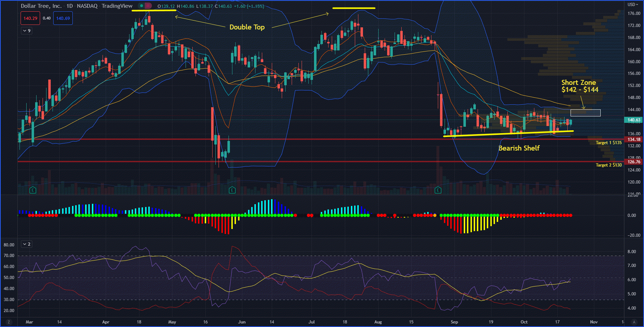Click the 8.00 right scale label in lower pane
The width and height of the screenshot is (644, 327).
click(x=632, y=252)
